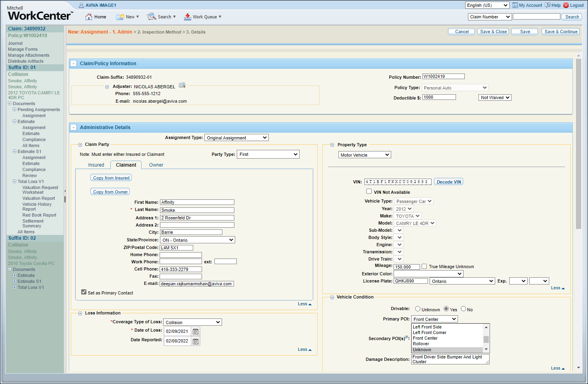Switch to the Insured tab
Screen dimensions: 588x384
(x=96, y=165)
